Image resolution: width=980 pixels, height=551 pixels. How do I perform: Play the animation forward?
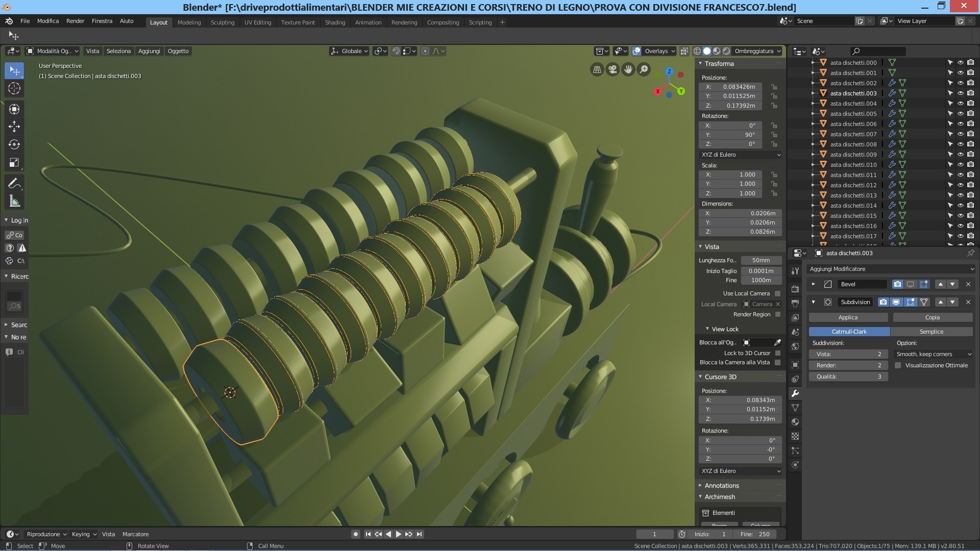[399, 534]
